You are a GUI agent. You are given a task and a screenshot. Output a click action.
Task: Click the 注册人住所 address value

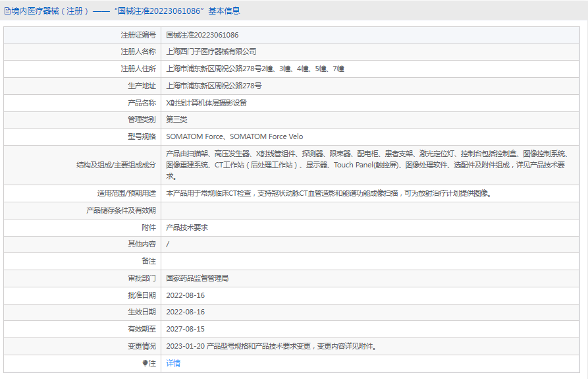(x=255, y=69)
